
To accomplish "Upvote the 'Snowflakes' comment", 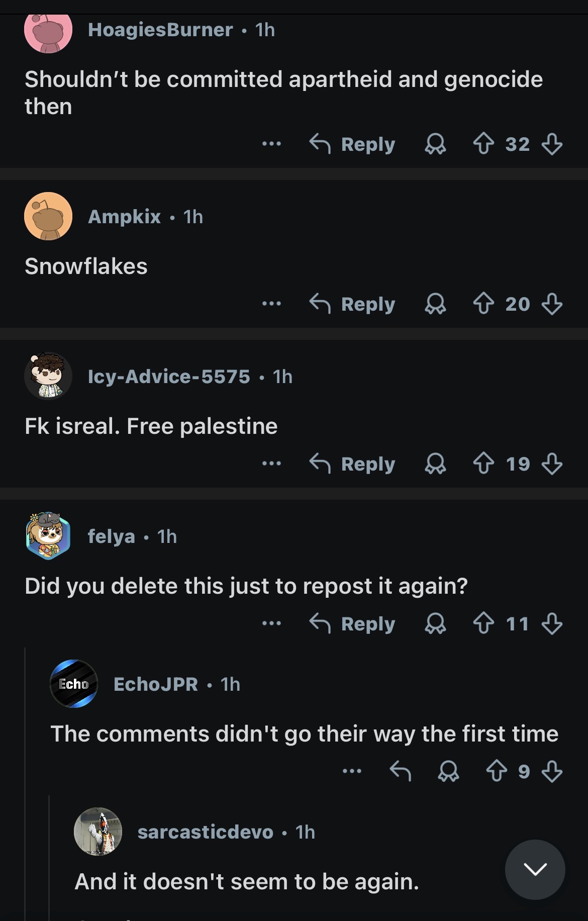I will [483, 304].
